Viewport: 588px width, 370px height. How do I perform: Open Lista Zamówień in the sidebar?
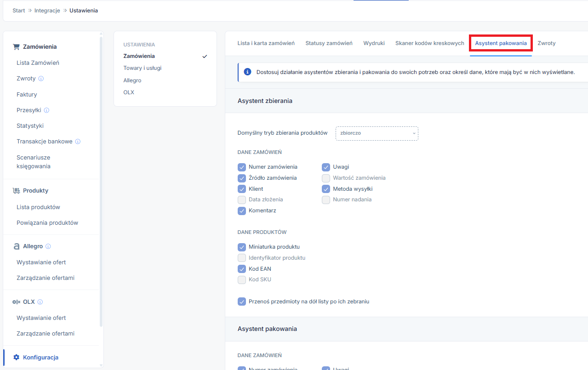[x=38, y=63]
